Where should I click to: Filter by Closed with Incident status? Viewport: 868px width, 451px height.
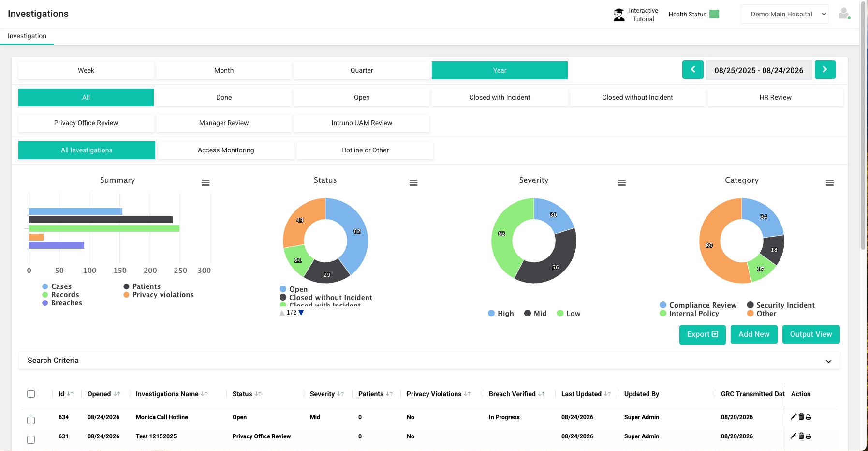500,97
